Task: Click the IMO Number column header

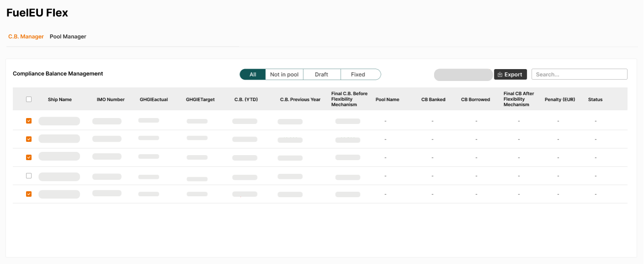Action: [x=110, y=99]
